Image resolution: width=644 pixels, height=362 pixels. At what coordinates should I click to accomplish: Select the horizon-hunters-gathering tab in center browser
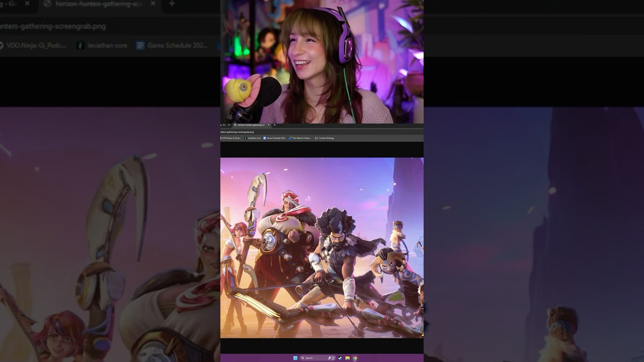pos(251,125)
